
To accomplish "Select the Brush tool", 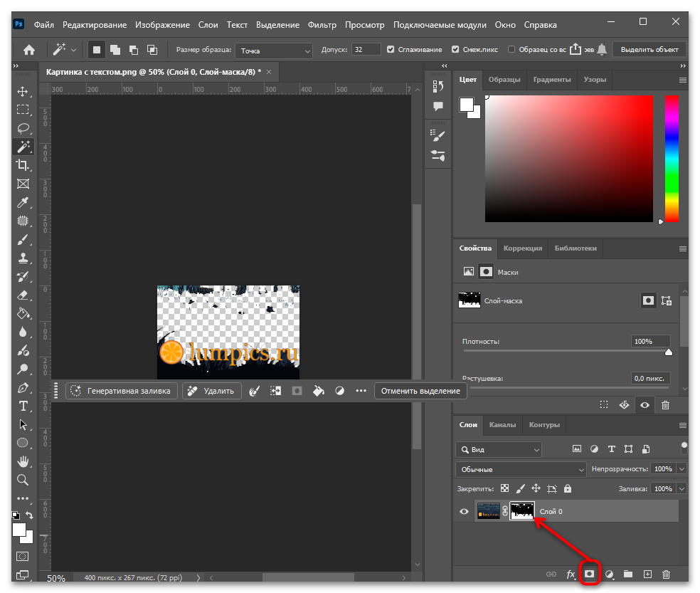I will 23,239.
